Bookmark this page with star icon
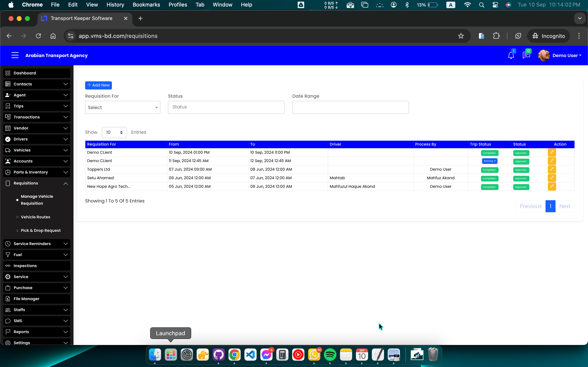 click(461, 36)
